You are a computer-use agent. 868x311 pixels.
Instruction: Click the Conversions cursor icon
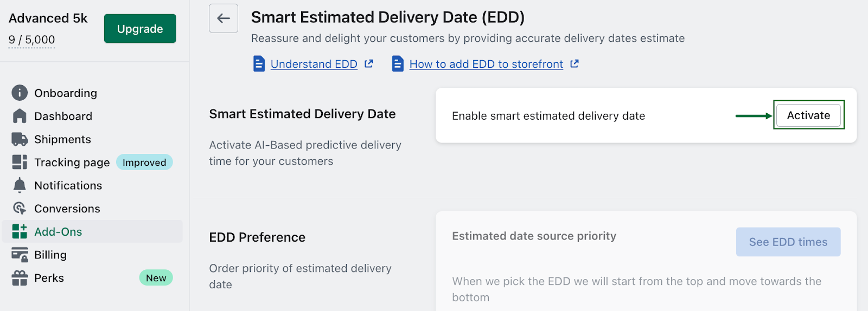coord(20,209)
